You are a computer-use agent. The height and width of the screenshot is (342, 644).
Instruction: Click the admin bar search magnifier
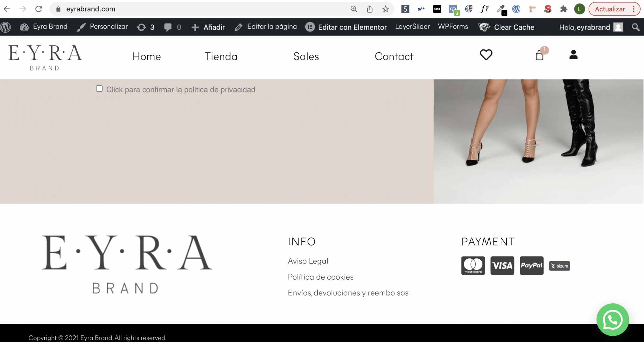click(635, 27)
